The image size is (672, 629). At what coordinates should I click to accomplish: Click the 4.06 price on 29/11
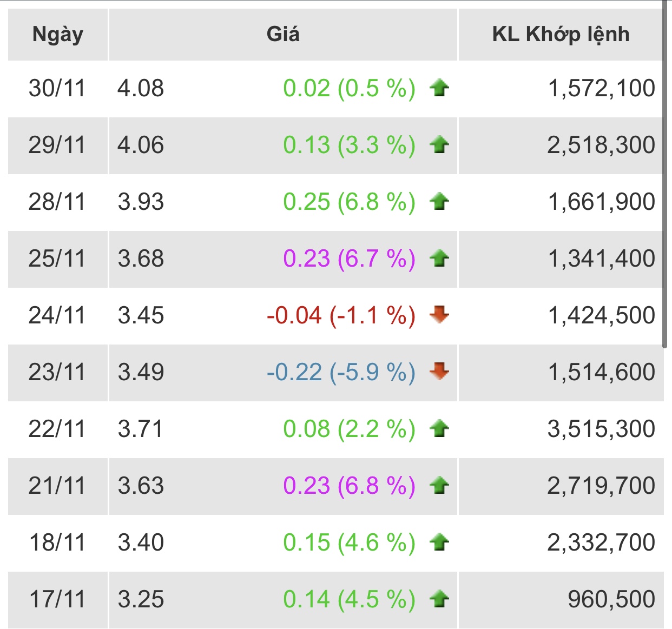(141, 145)
